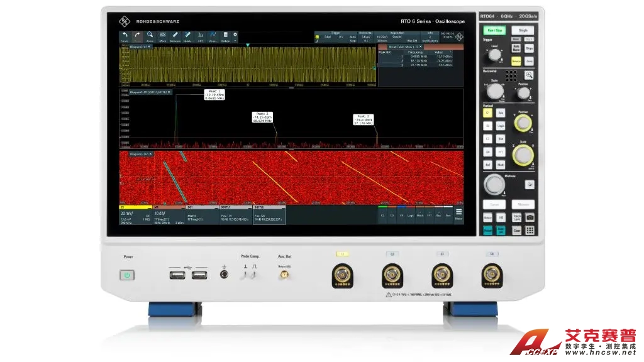Open the toolbar configuration gear dropdown
644x362 pixels.
point(235,36)
